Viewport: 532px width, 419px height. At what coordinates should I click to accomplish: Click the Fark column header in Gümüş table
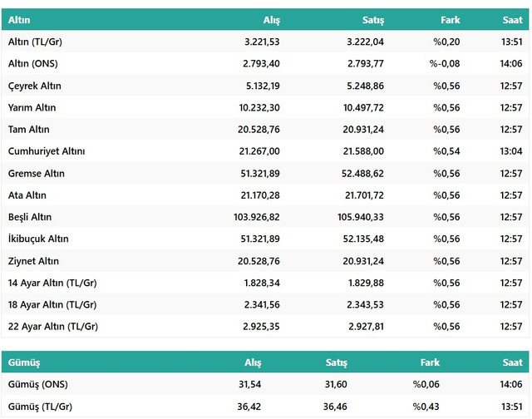click(x=430, y=362)
